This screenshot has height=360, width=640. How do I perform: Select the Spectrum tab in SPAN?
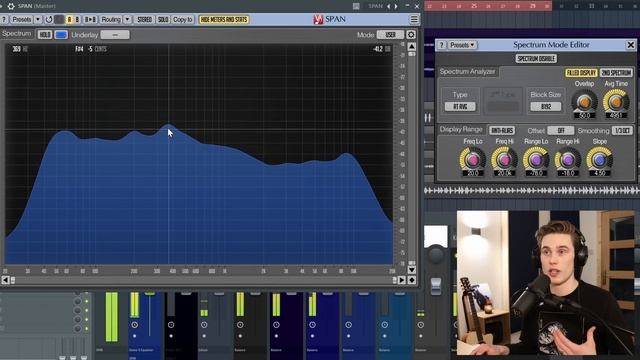click(17, 34)
